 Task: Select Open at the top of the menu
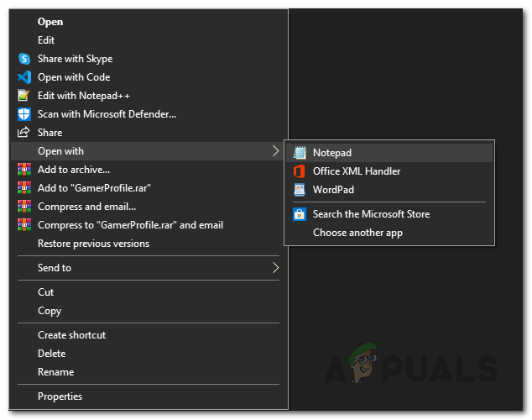click(50, 22)
